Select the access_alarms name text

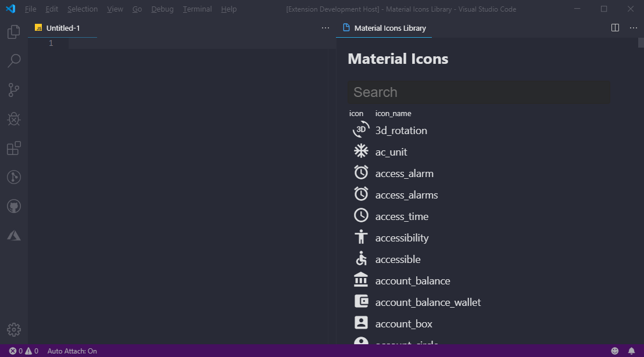pos(406,195)
